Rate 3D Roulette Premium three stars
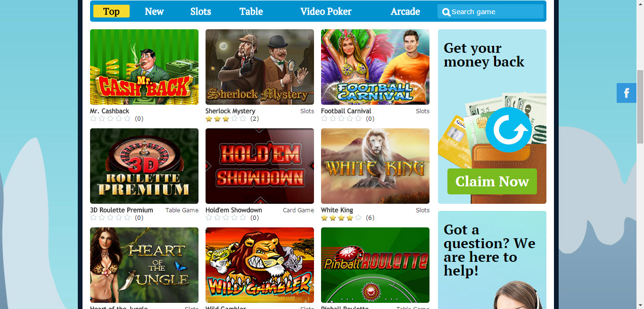This screenshot has height=309, width=644. pyautogui.click(x=110, y=217)
